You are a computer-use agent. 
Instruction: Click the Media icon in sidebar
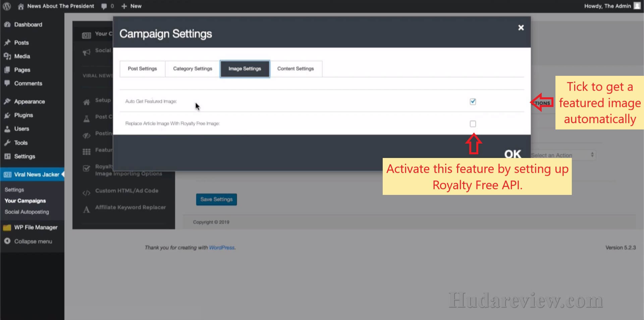[7, 56]
